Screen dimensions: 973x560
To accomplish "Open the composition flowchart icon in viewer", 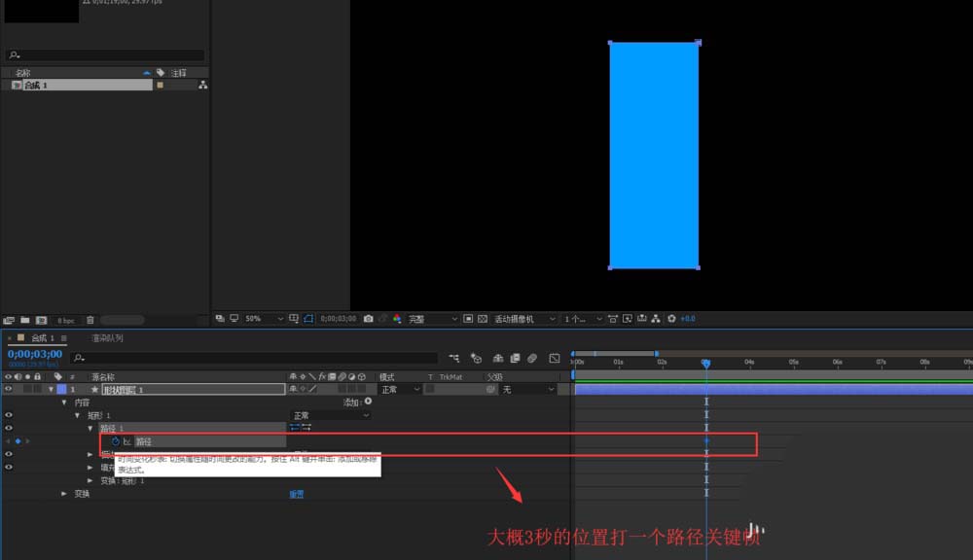I will pyautogui.click(x=656, y=319).
